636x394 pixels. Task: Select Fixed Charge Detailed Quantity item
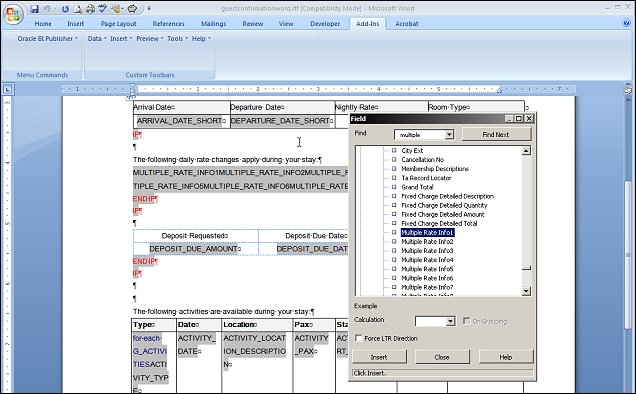click(444, 205)
